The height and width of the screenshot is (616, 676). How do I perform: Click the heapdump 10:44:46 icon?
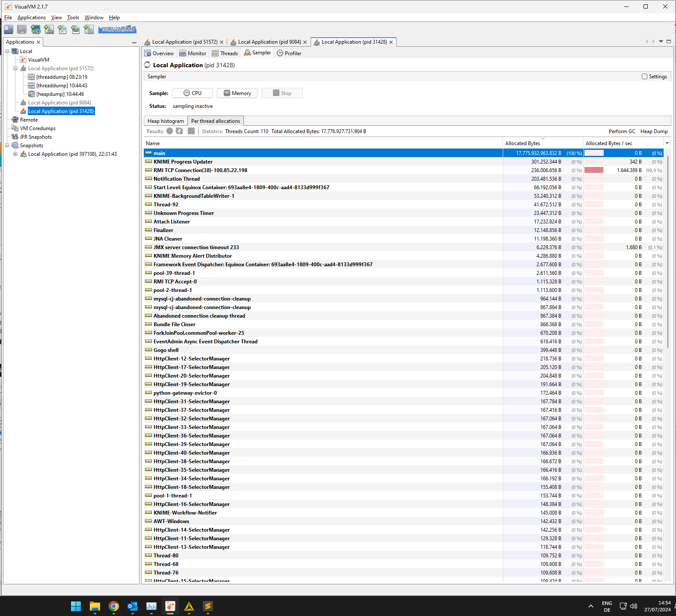pyautogui.click(x=31, y=94)
